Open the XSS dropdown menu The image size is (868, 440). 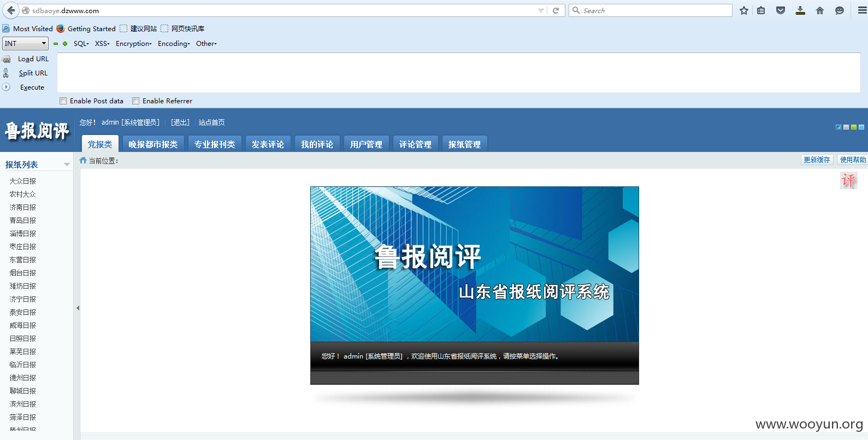[102, 44]
